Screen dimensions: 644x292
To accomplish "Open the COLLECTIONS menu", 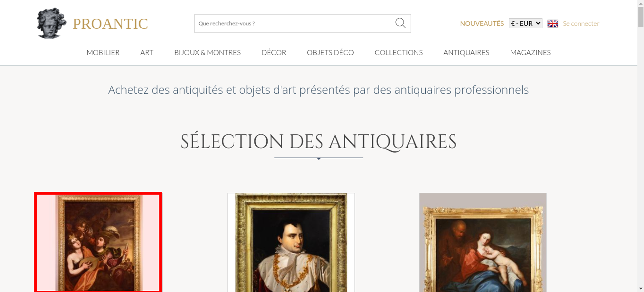I will pyautogui.click(x=399, y=52).
